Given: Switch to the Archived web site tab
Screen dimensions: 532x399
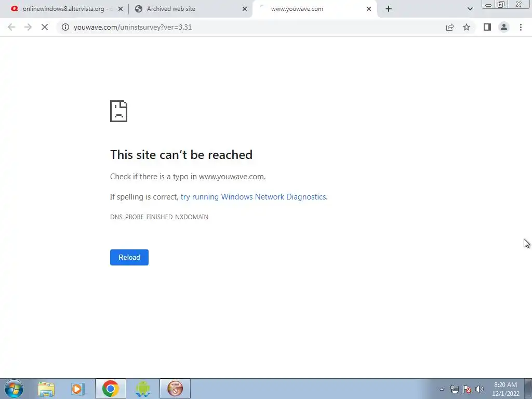Looking at the screenshot, I should [x=191, y=9].
